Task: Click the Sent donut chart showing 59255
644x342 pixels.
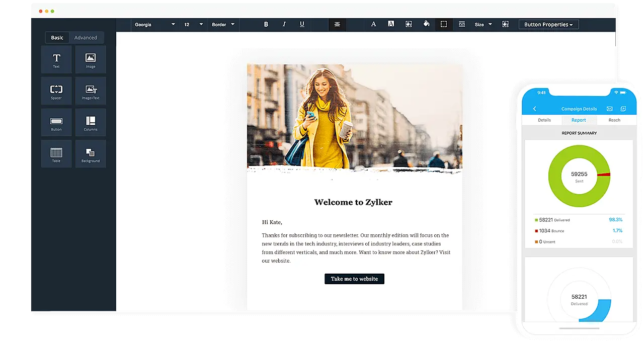Action: tap(579, 176)
